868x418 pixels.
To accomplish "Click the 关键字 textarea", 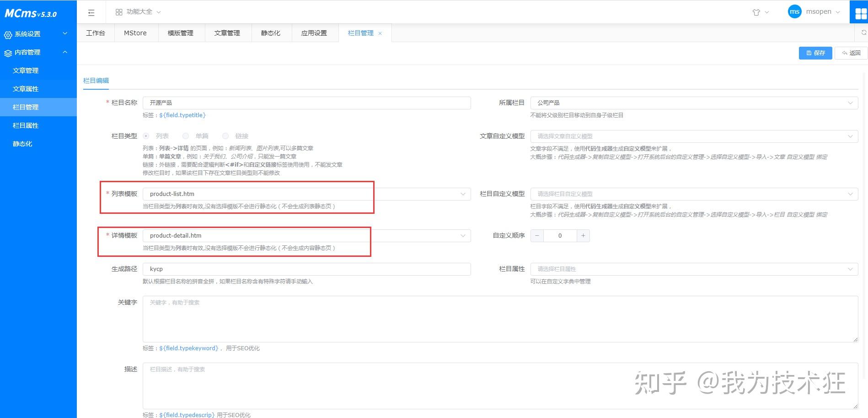I will (x=500, y=319).
